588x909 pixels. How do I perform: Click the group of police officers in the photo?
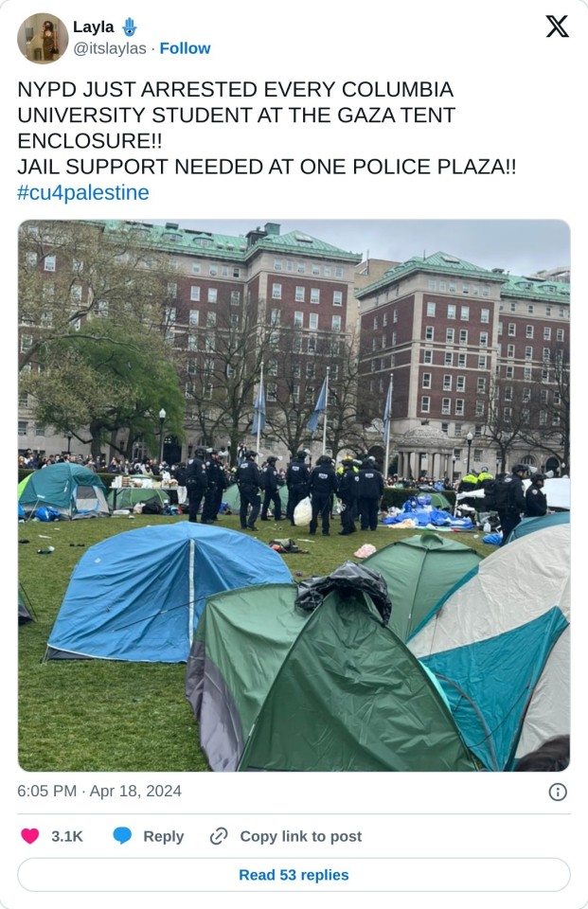284,490
